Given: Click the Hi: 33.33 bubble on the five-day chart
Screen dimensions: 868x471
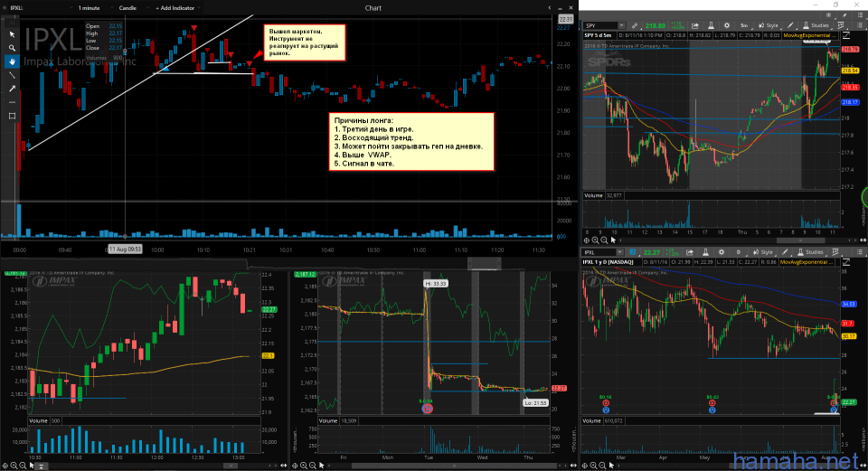Looking at the screenshot, I should [x=436, y=283].
